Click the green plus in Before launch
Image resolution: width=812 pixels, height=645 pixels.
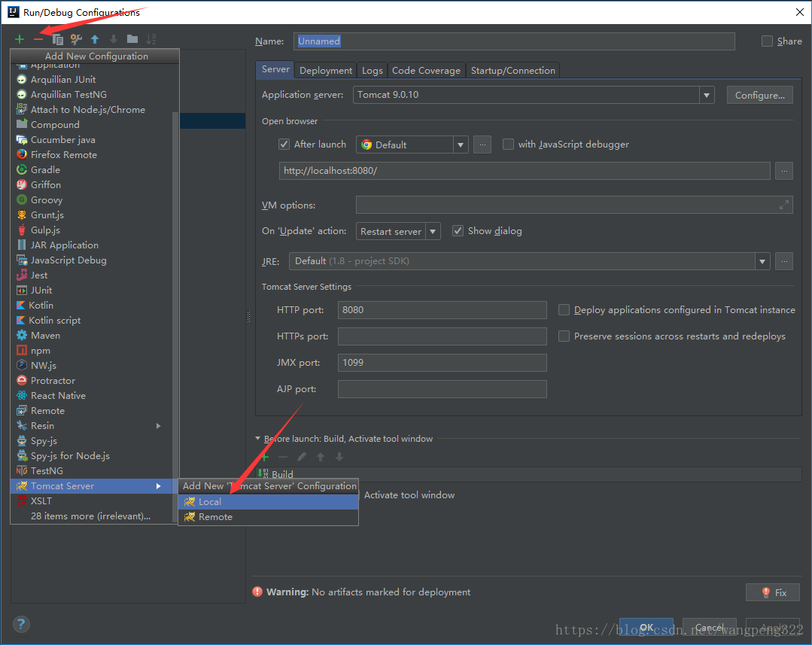click(x=265, y=457)
